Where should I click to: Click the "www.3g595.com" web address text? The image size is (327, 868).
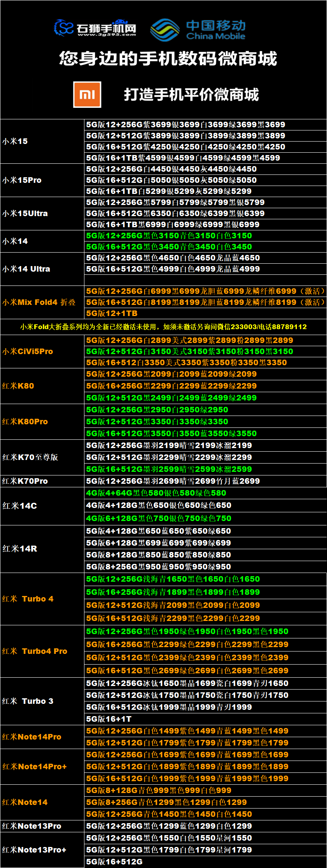tap(107, 34)
